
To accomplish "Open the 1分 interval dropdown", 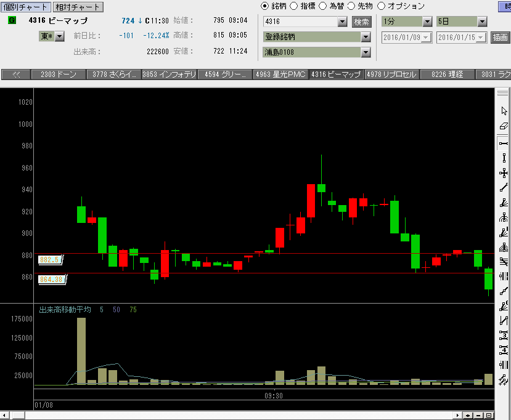I will click(427, 22).
